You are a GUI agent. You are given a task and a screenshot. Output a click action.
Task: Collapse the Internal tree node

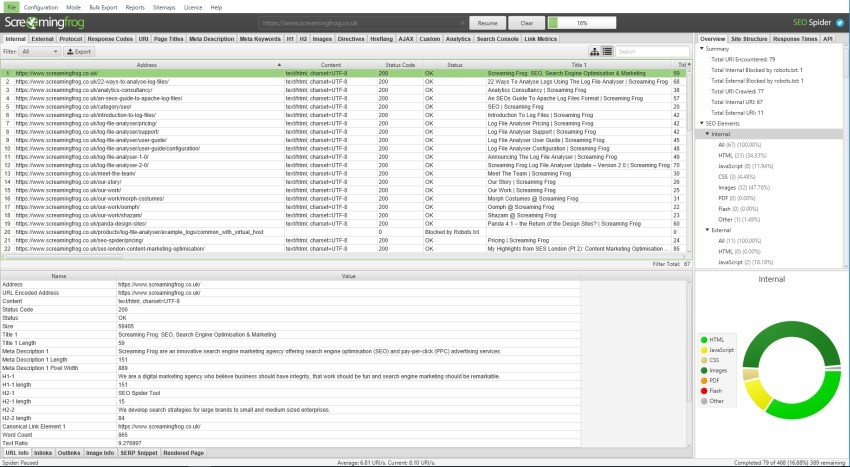point(707,134)
